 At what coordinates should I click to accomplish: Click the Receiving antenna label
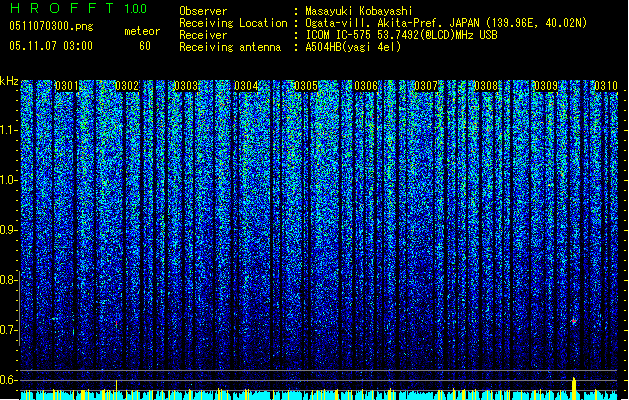[230, 47]
